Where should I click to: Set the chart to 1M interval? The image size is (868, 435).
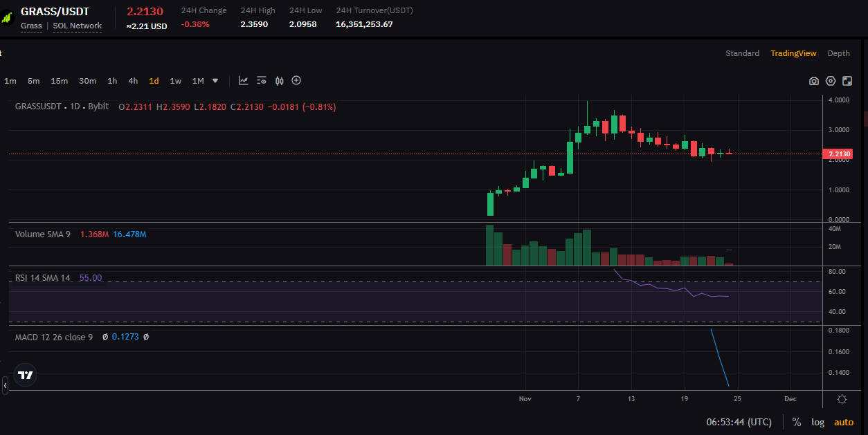(x=198, y=81)
